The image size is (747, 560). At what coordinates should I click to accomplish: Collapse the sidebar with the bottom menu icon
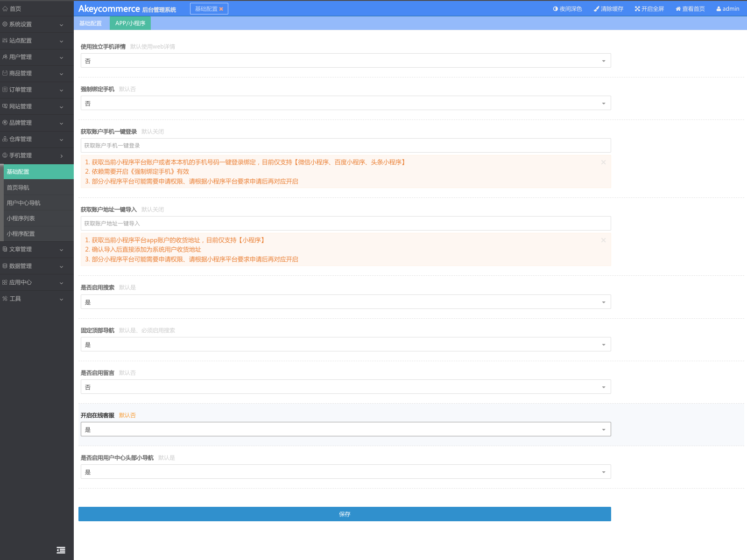coord(61,550)
